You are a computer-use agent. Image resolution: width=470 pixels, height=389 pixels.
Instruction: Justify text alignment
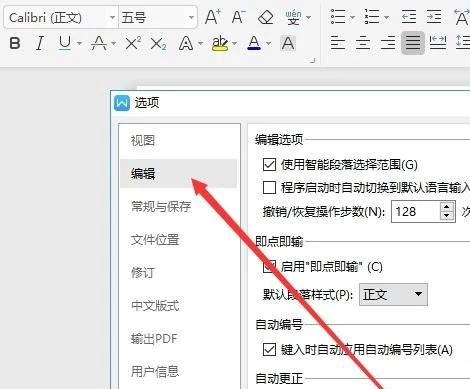tap(413, 43)
